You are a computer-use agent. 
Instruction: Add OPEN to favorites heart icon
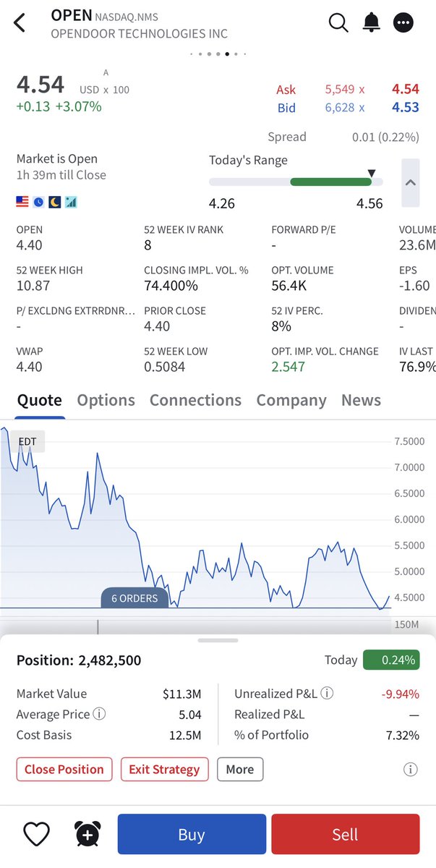point(36,834)
